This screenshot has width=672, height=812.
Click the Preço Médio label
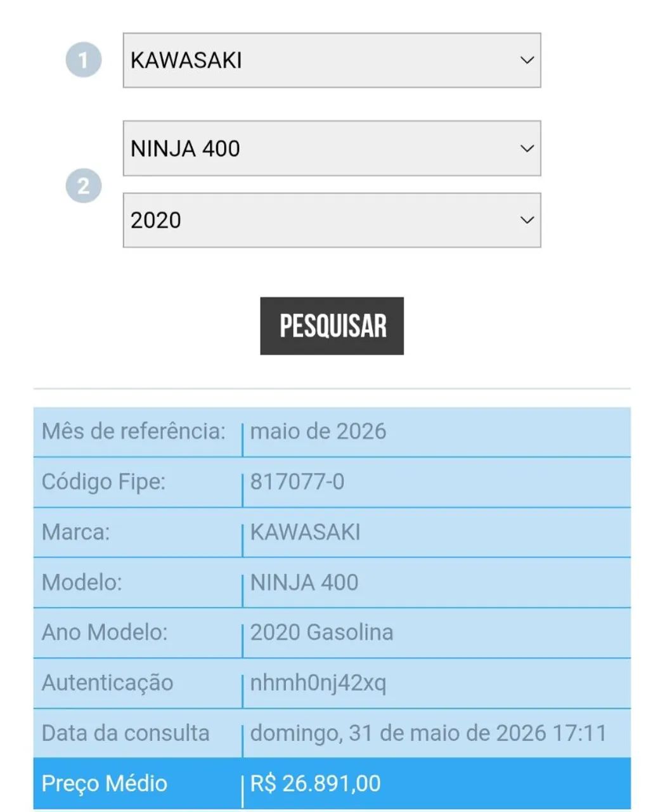point(105,783)
